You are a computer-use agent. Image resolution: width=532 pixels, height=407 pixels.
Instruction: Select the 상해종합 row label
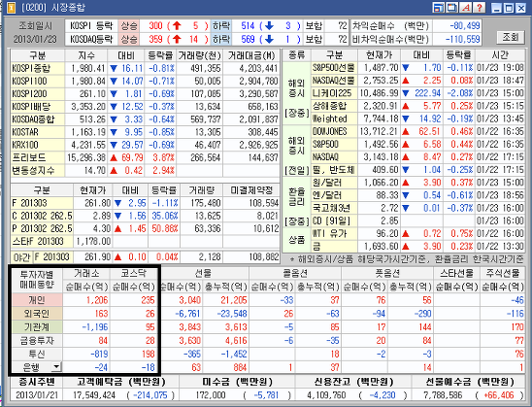point(334,106)
